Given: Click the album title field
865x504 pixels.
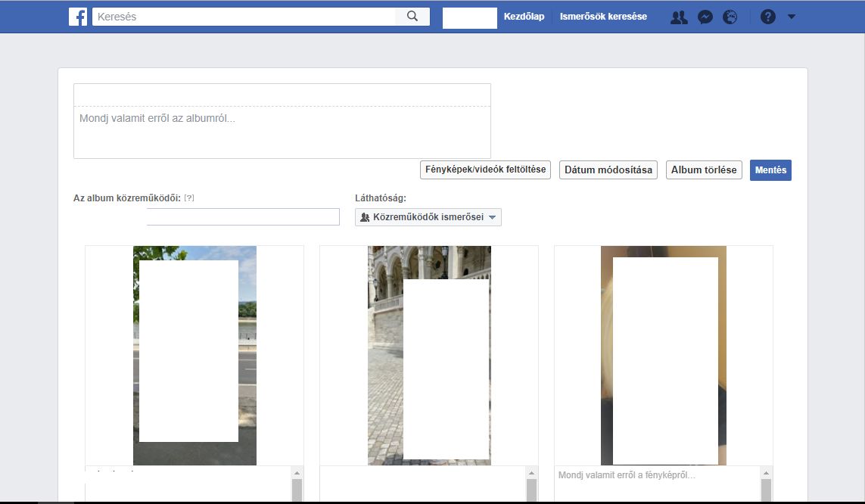Looking at the screenshot, I should pos(282,95).
